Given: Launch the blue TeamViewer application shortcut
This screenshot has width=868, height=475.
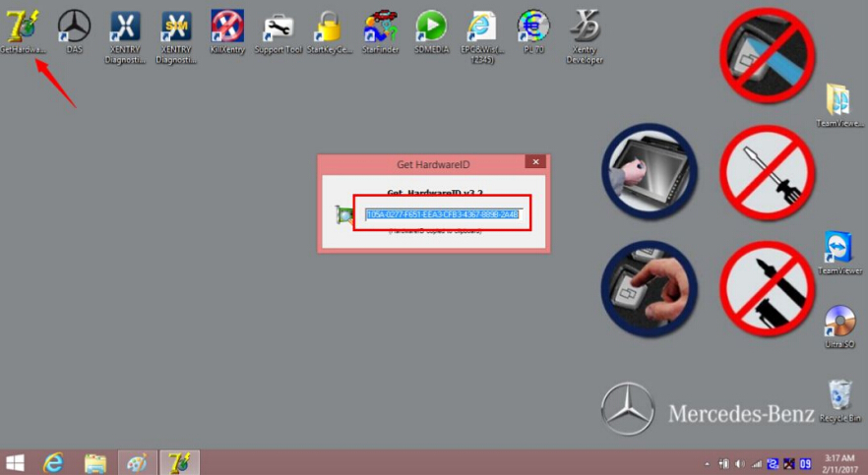Looking at the screenshot, I should [838, 248].
